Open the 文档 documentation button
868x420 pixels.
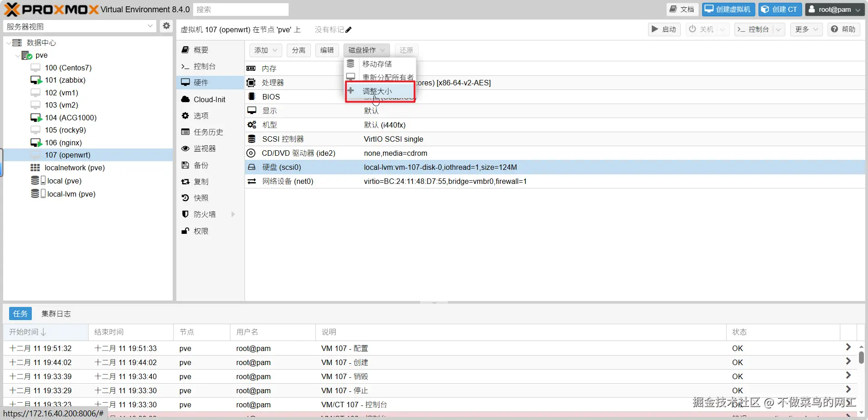point(683,10)
